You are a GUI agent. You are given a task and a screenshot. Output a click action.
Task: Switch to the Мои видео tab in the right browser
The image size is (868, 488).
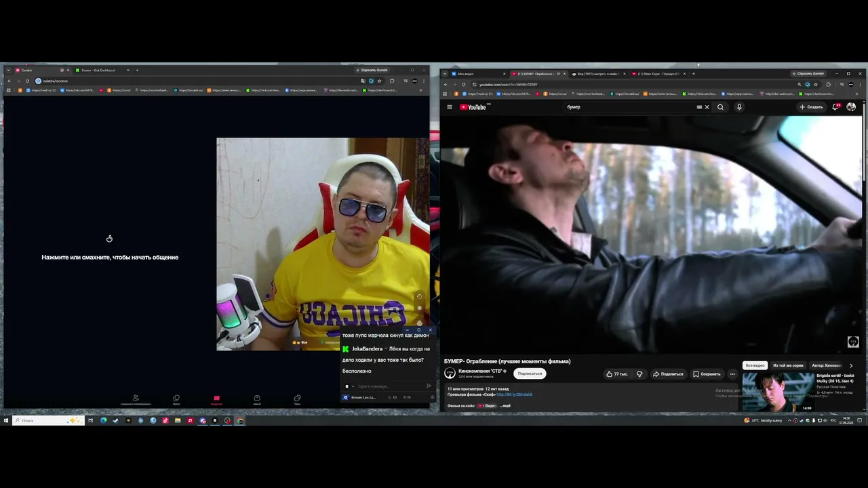pos(477,73)
